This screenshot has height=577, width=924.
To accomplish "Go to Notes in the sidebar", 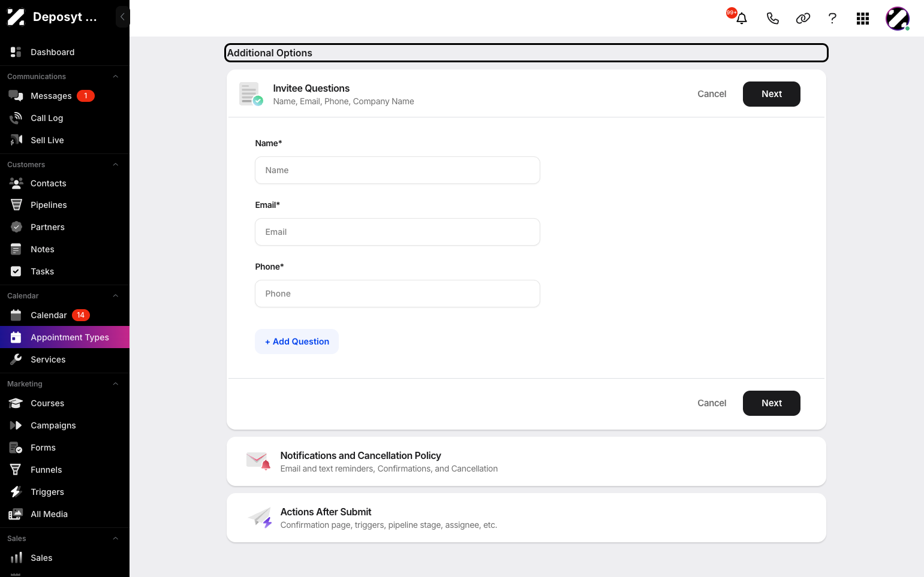I will pos(65,249).
